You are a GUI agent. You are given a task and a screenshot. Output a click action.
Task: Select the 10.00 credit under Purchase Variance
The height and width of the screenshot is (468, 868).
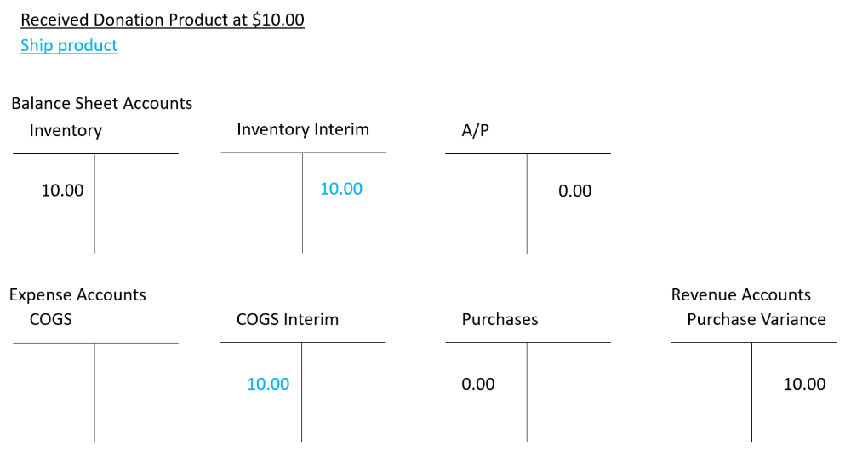804,385
